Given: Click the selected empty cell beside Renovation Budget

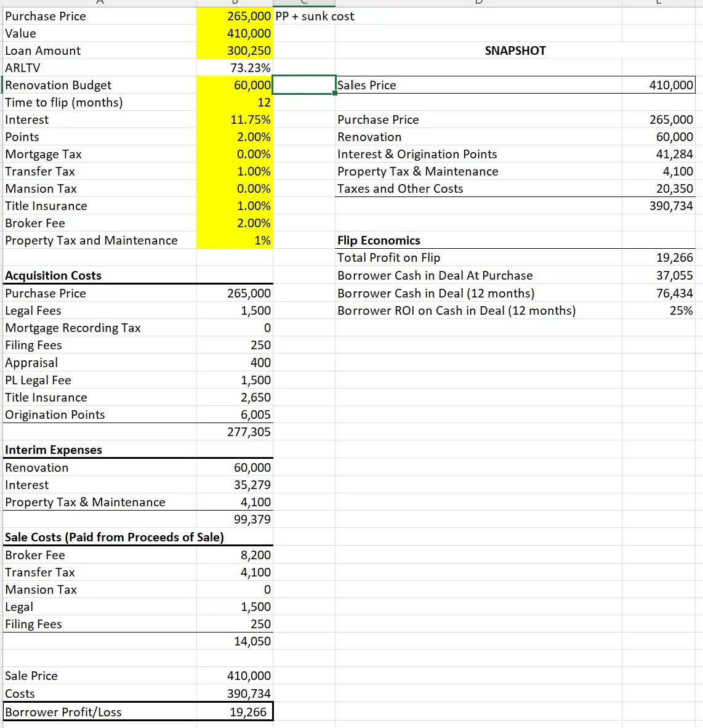Looking at the screenshot, I should [x=304, y=85].
